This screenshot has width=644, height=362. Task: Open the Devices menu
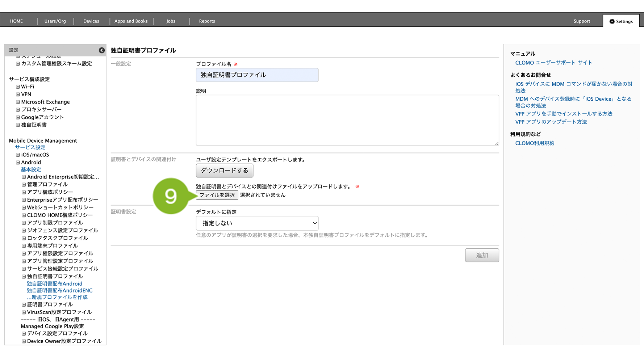tap(91, 21)
